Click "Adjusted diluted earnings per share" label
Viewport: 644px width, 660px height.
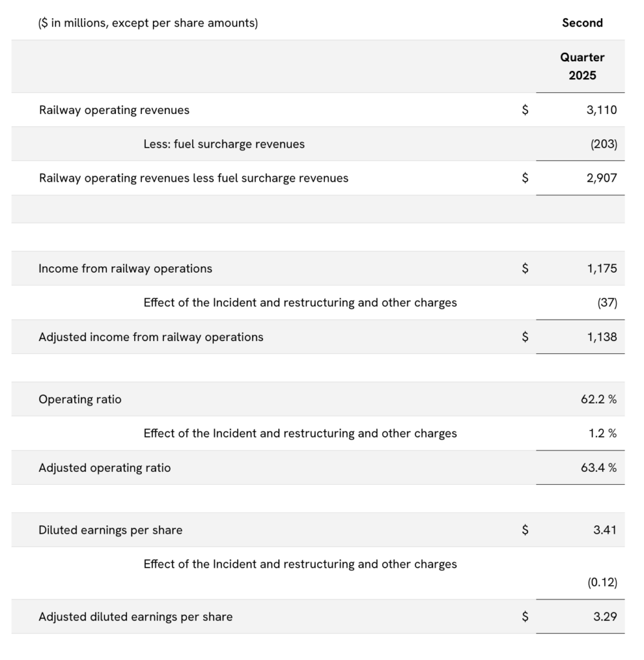[135, 617]
